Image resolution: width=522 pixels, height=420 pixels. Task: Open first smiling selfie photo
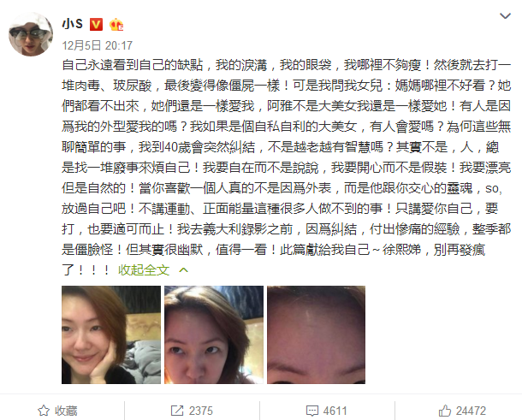click(x=111, y=334)
